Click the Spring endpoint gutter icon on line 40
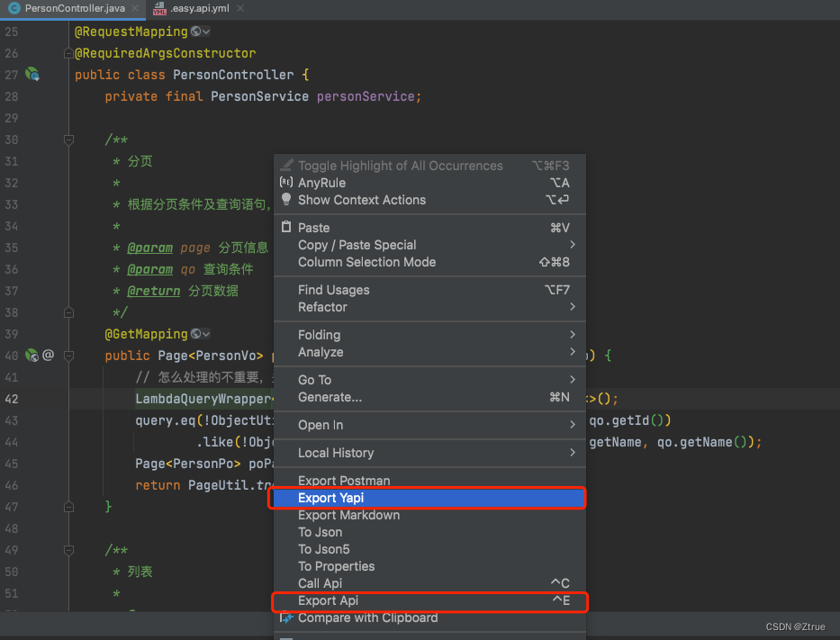The width and height of the screenshot is (840, 640). [x=32, y=355]
